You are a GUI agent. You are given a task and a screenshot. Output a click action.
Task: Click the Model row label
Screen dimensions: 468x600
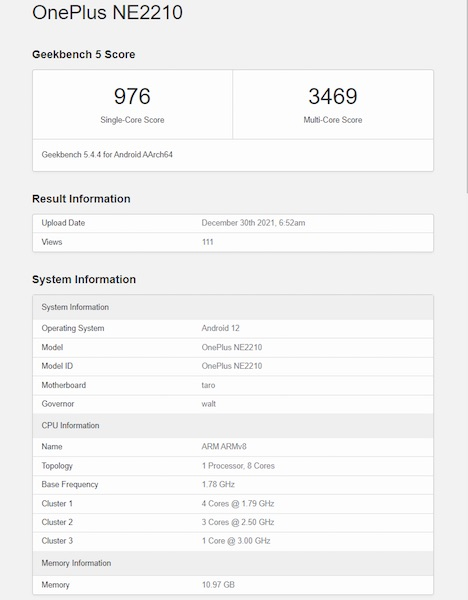(52, 347)
